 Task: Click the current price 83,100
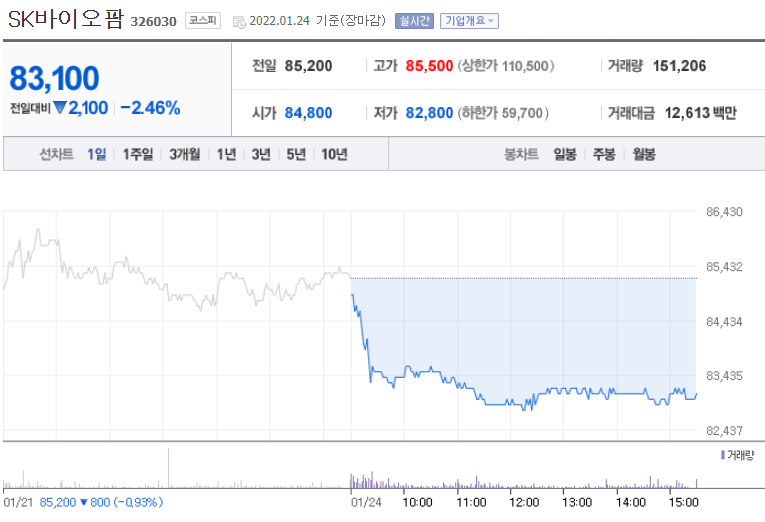[x=54, y=78]
